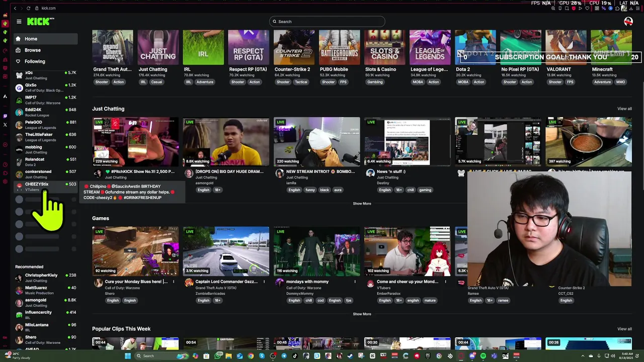Open the asmongold BIG DAY stream thumbnail
Image resolution: width=644 pixels, height=362 pixels.
tap(226, 142)
